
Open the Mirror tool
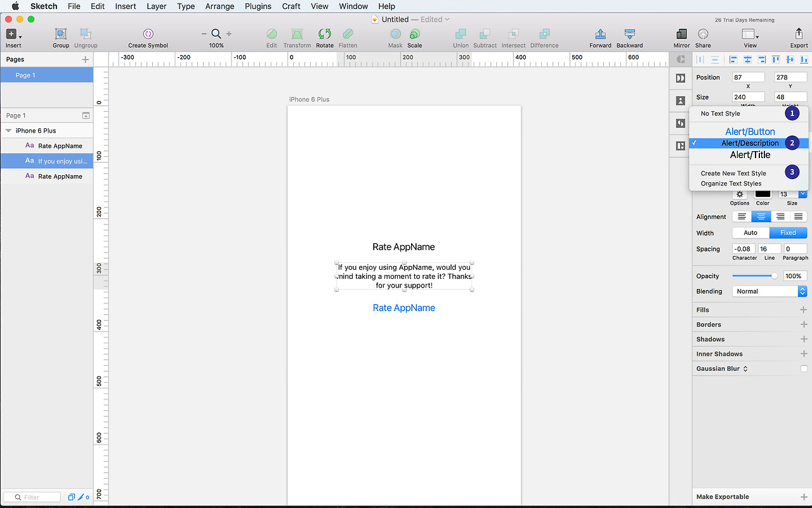pyautogui.click(x=682, y=34)
